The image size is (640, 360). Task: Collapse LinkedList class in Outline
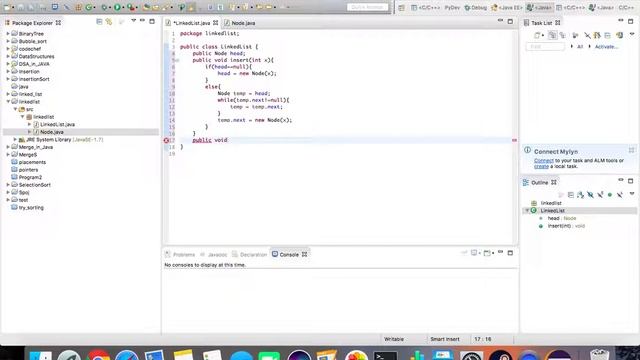(527, 211)
